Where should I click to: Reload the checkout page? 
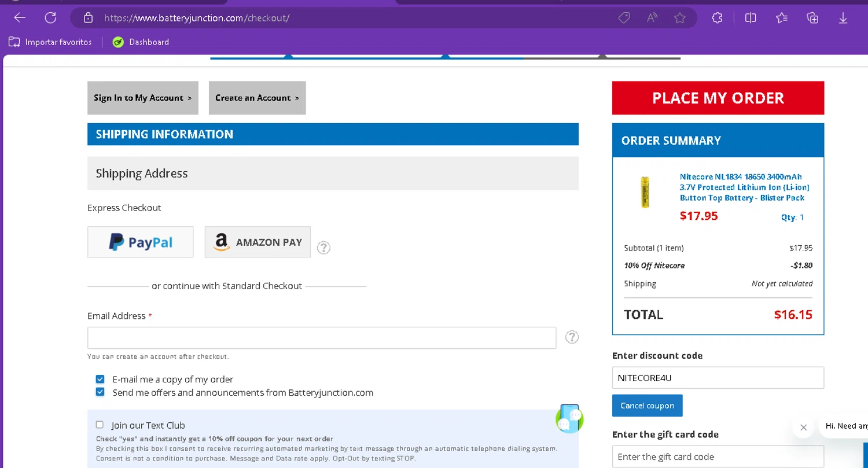click(51, 18)
